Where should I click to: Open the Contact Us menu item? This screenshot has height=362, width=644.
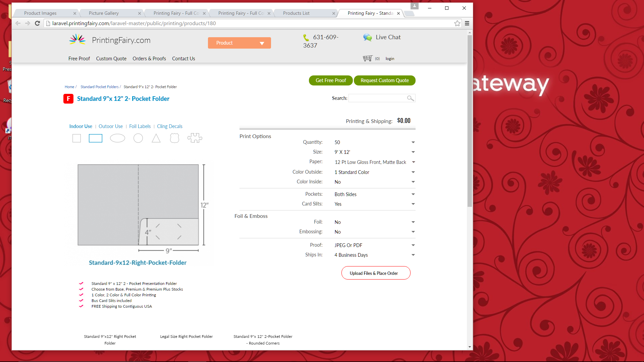pyautogui.click(x=183, y=59)
